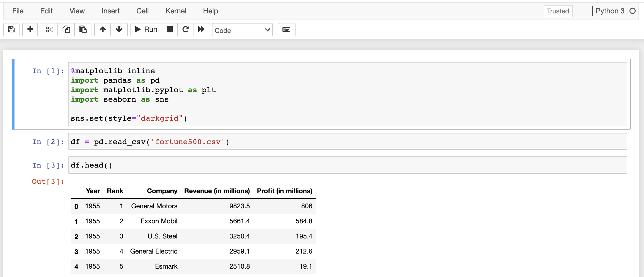
Task: Move selected cell down arrow
Action: [x=119, y=29]
